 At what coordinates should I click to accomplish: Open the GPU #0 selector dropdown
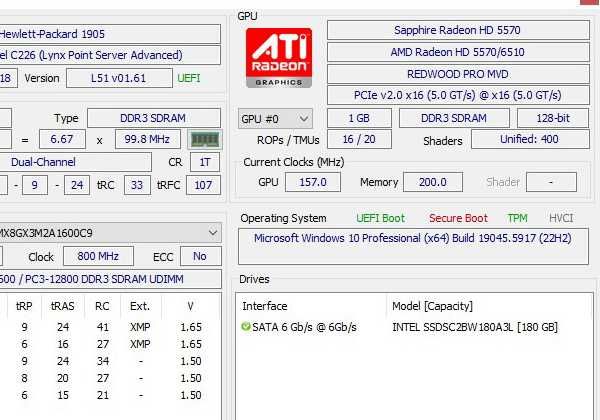tap(275, 119)
